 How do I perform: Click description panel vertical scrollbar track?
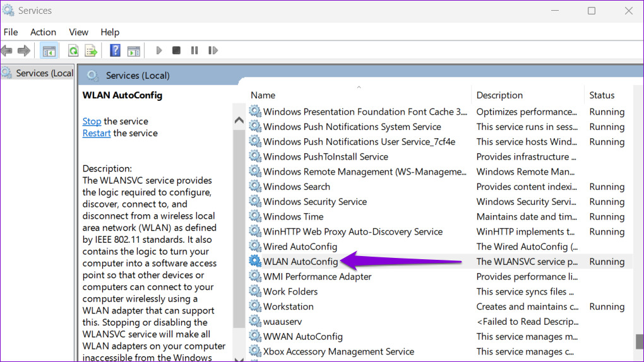(239, 230)
